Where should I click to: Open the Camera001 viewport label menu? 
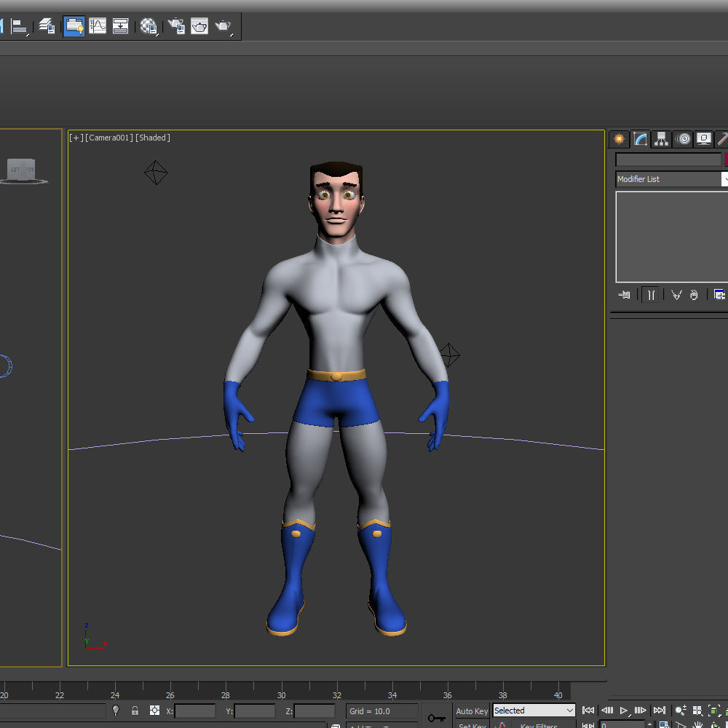coord(109,138)
